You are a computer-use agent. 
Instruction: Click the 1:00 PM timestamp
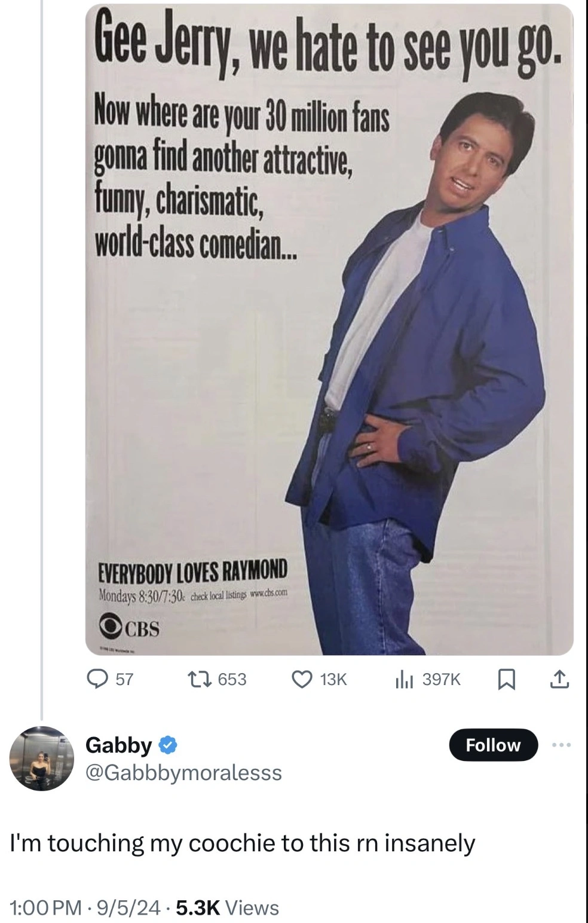[45, 907]
